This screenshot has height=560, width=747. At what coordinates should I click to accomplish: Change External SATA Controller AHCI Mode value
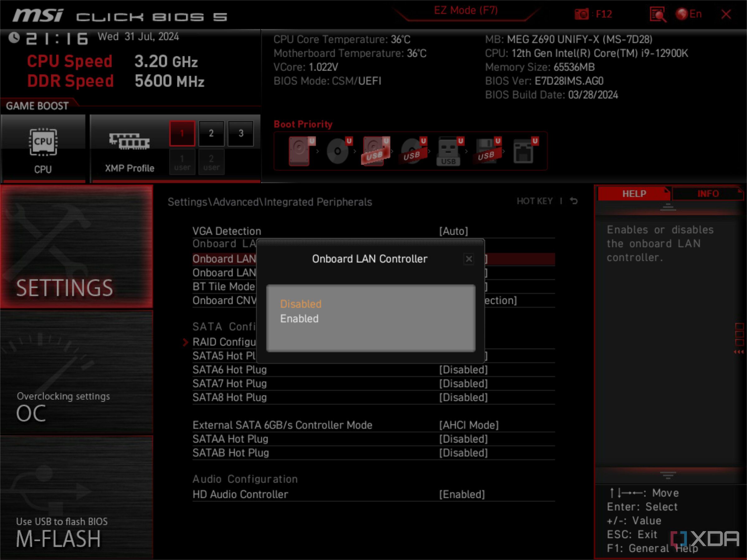click(469, 425)
